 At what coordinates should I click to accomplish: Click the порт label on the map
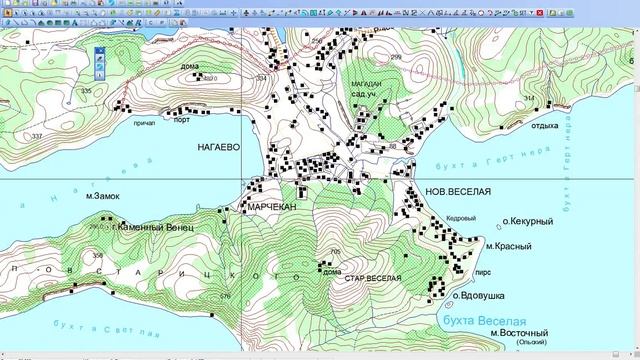click(x=182, y=120)
